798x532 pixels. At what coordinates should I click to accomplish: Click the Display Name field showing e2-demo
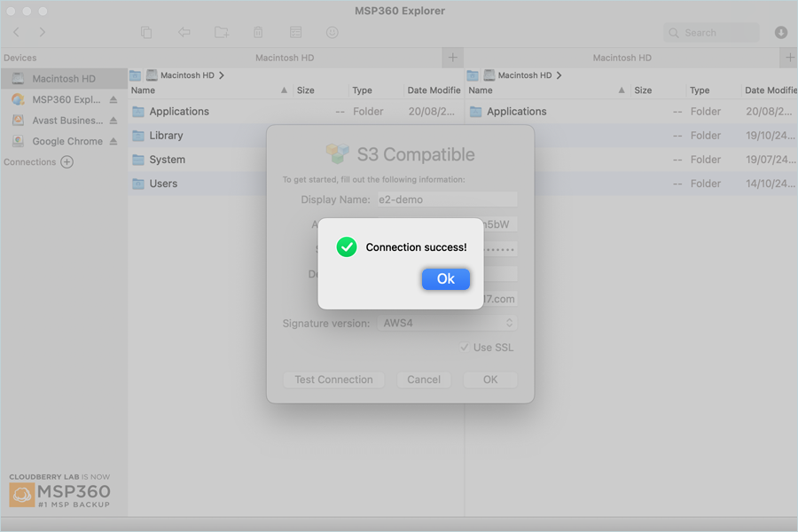point(447,199)
